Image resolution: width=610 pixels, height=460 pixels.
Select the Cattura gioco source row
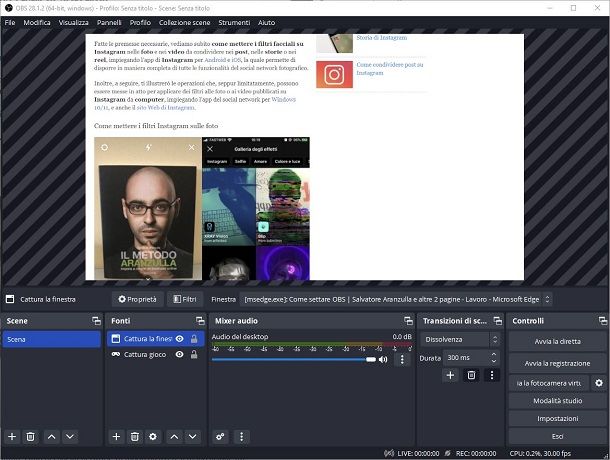[x=156, y=354]
